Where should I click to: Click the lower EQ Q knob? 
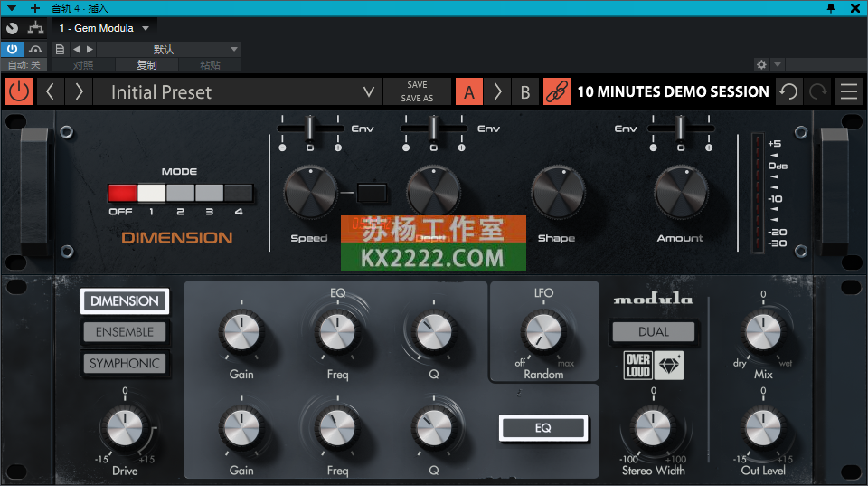pos(434,429)
